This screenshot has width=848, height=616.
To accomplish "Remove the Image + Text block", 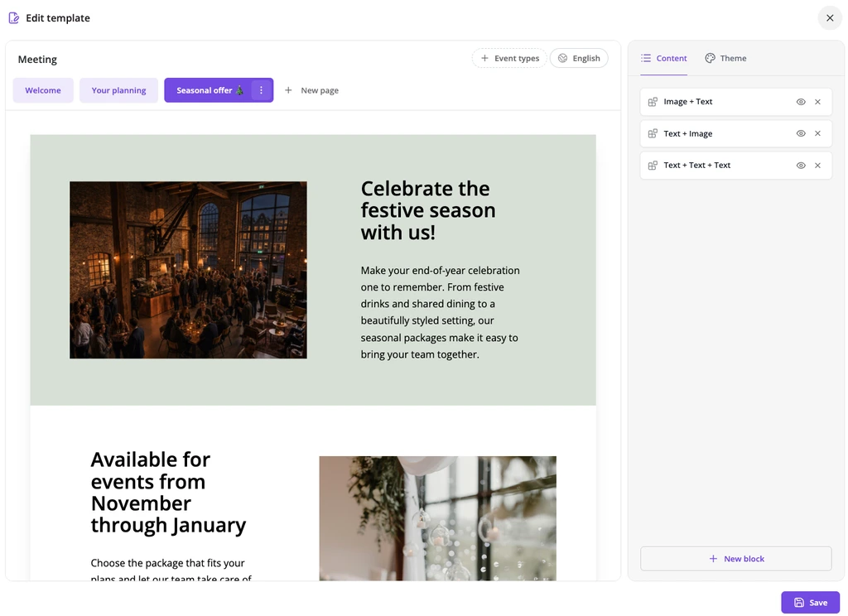I will (817, 102).
